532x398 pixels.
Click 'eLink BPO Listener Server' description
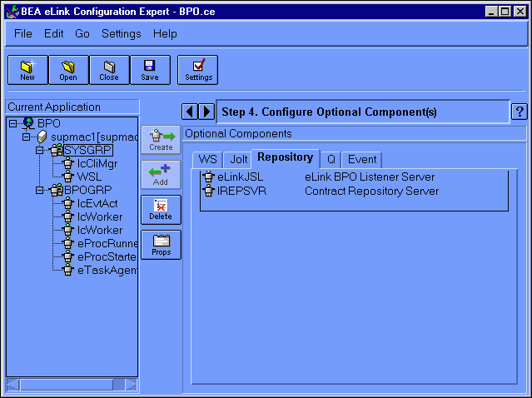pos(370,177)
